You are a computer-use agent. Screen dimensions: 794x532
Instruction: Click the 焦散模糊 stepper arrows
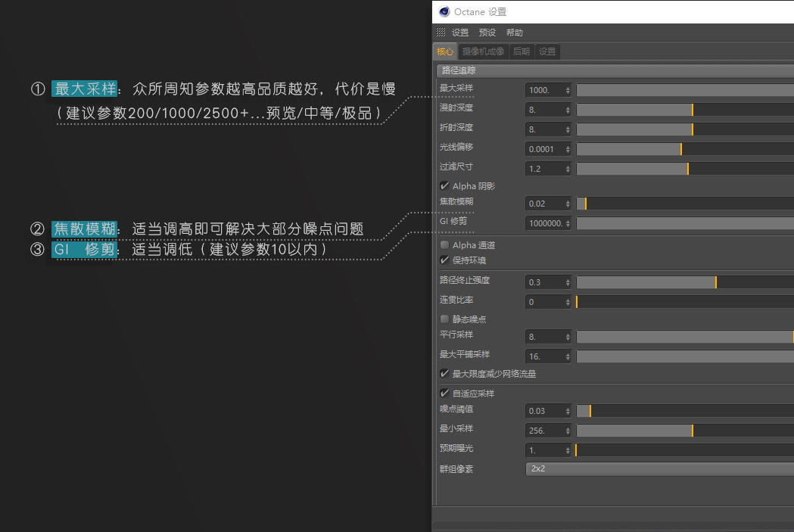[568, 204]
